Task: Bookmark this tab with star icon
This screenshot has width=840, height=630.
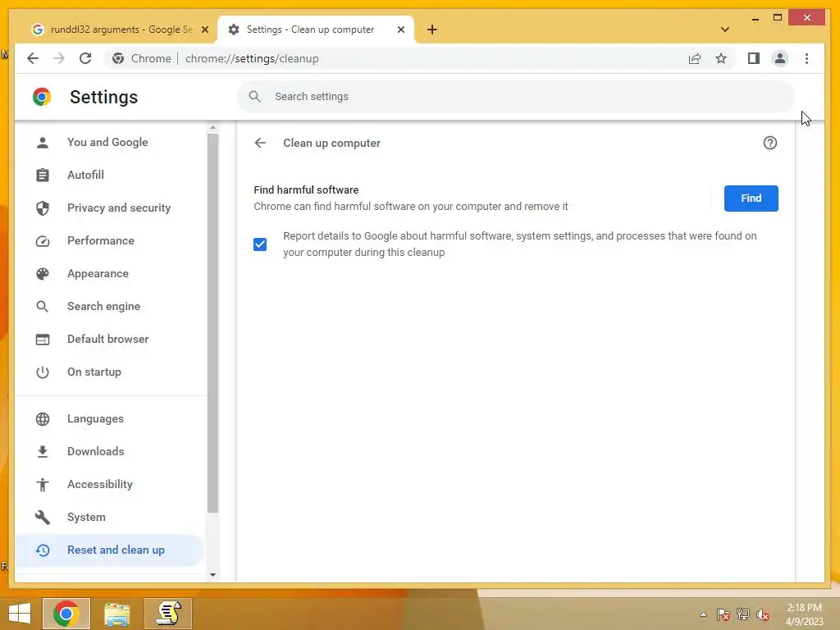Action: pyautogui.click(x=721, y=58)
